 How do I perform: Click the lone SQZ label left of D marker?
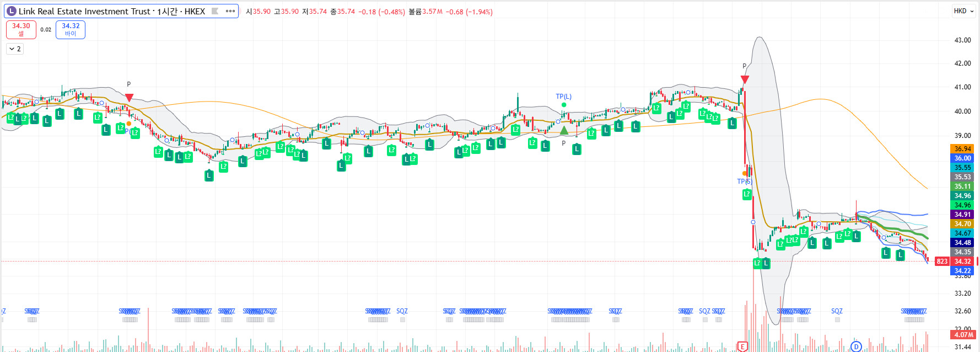(837, 311)
